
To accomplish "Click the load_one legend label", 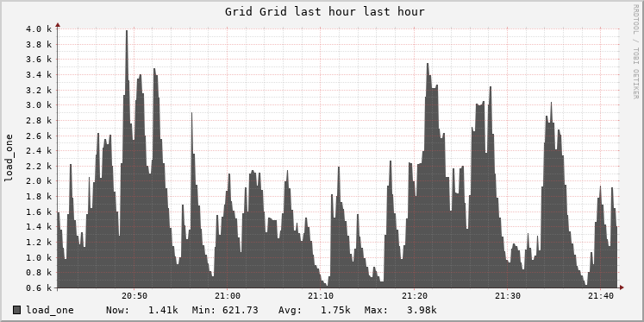I will point(50,310).
